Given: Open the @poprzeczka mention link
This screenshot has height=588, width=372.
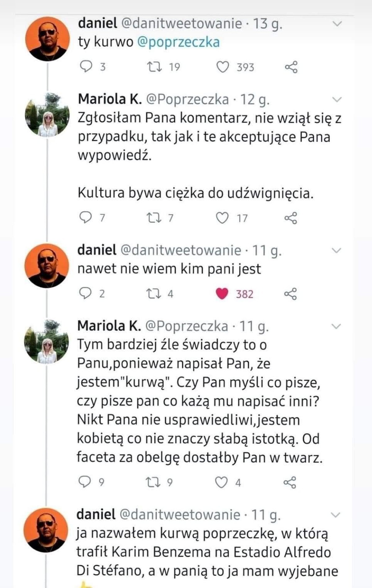Looking at the screenshot, I should click(178, 42).
